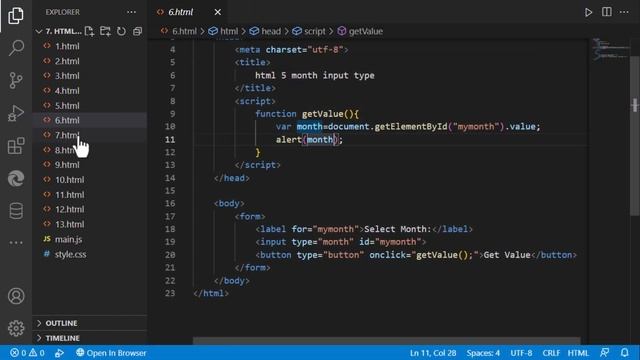Click the editor horizontal scrollbar
The height and width of the screenshot is (360, 640).
(387, 340)
